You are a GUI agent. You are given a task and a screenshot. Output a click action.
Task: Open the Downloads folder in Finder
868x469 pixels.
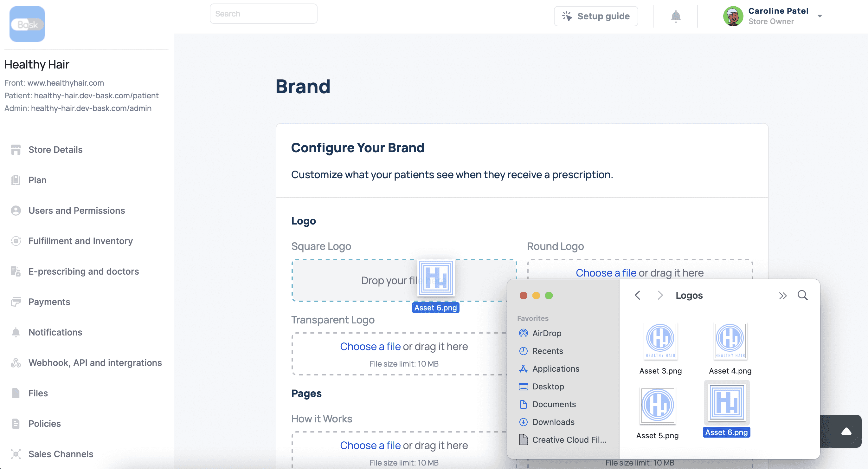[553, 422]
